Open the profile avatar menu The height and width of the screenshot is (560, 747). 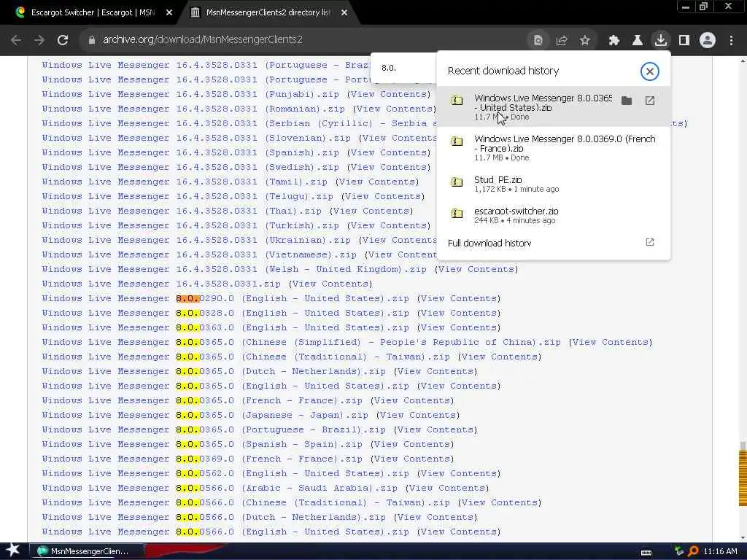click(x=708, y=41)
